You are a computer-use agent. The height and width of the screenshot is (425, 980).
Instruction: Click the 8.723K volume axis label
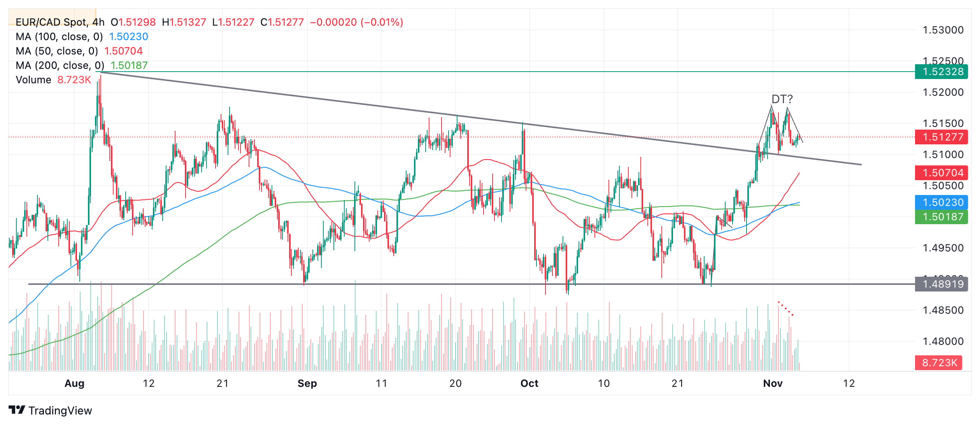[938, 363]
